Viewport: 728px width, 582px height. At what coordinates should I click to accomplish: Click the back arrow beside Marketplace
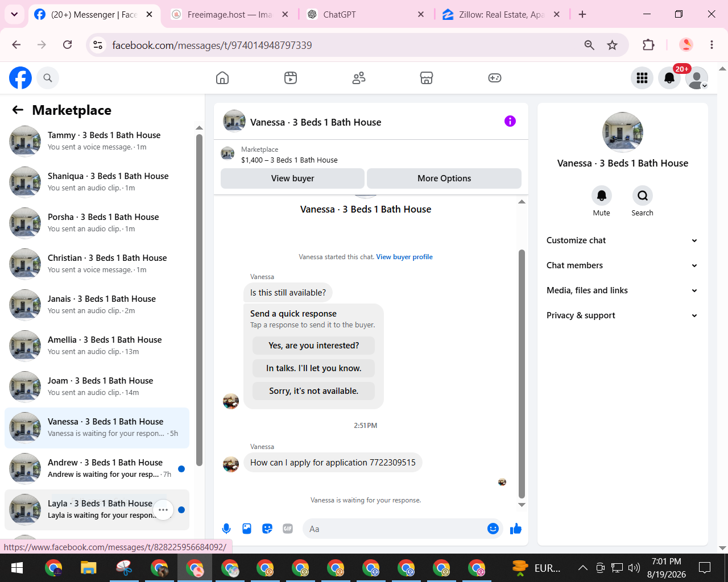(18, 110)
